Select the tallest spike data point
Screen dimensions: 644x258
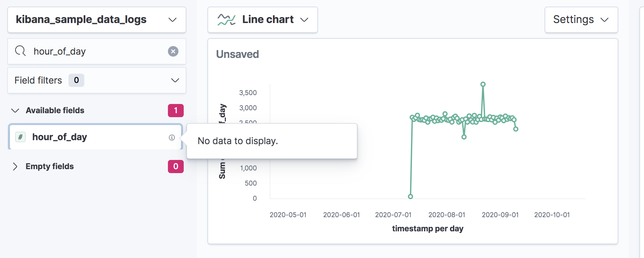pyautogui.click(x=483, y=84)
